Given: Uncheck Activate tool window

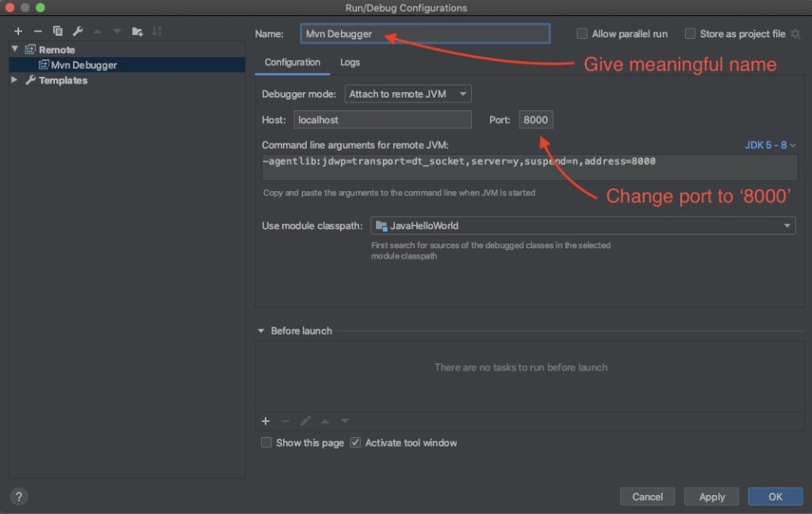Looking at the screenshot, I should click(354, 443).
